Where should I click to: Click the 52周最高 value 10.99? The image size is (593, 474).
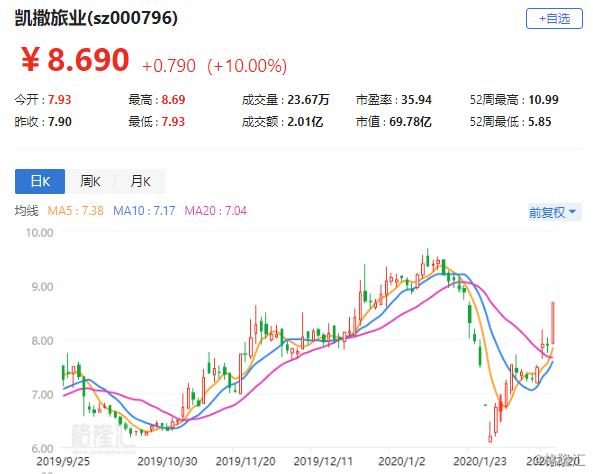[543, 99]
